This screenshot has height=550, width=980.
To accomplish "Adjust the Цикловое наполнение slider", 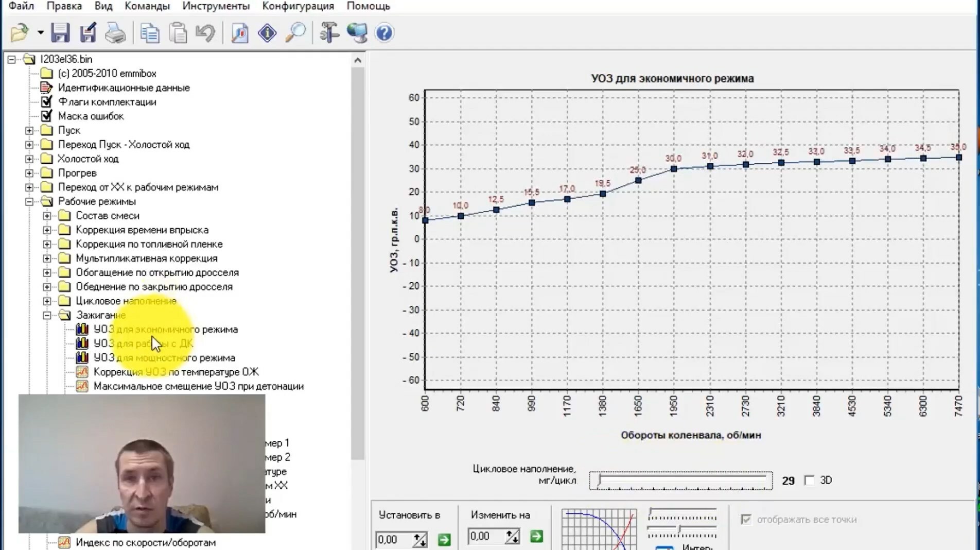I will tap(680, 480).
